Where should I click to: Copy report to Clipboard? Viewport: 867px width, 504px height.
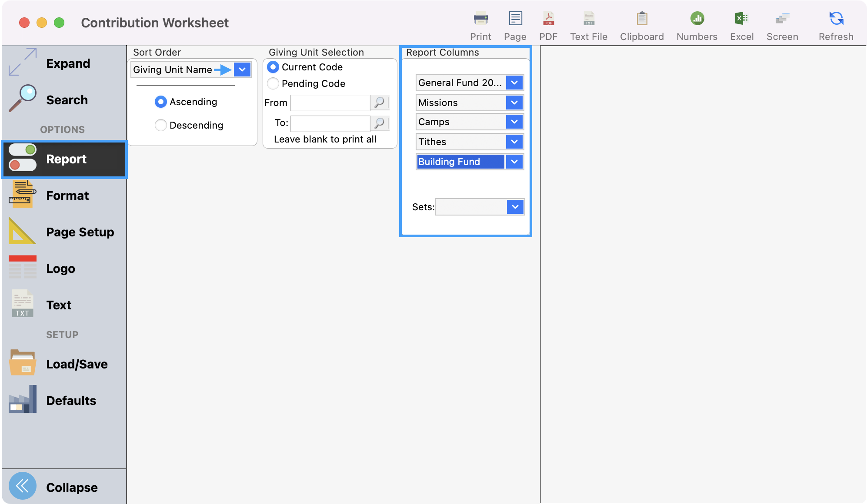641,24
